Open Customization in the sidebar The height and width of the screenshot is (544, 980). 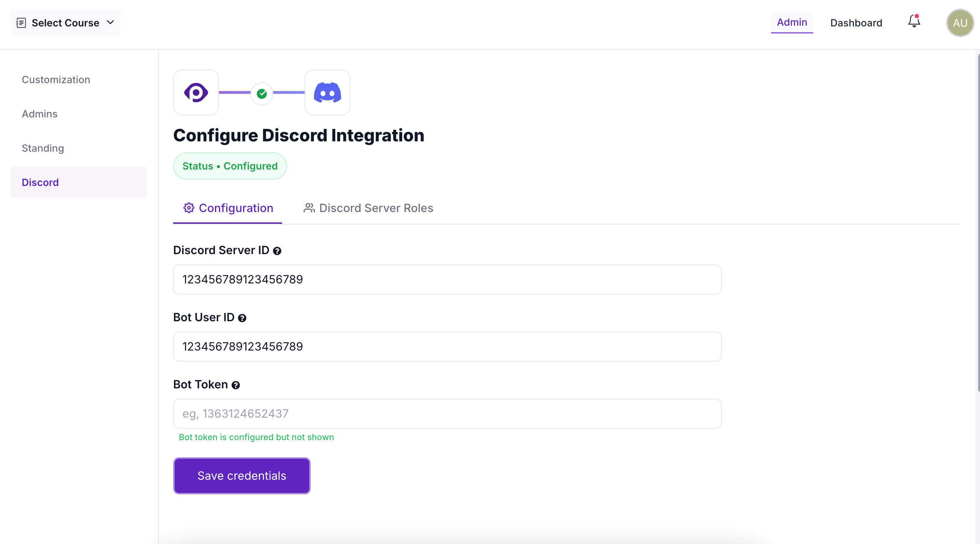56,80
